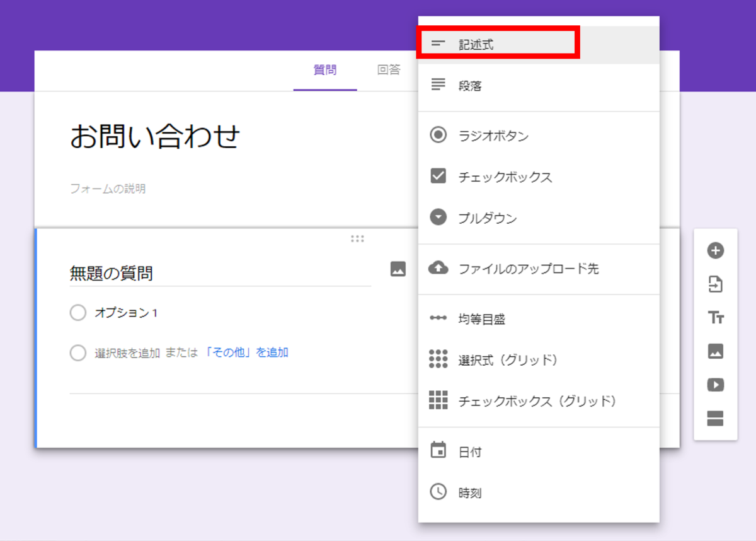Click the フォームの説明 description field
The image size is (756, 541).
pos(108,189)
